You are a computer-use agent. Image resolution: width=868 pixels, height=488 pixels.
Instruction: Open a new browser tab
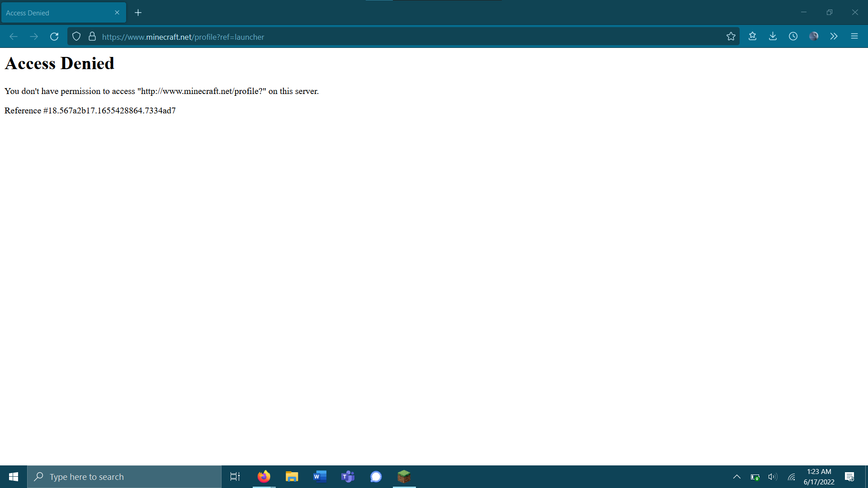[x=138, y=13]
